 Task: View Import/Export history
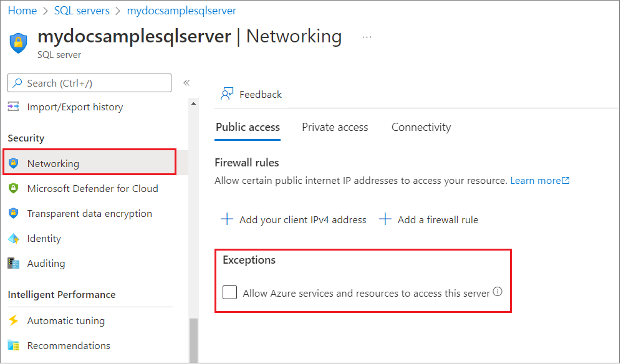(74, 107)
